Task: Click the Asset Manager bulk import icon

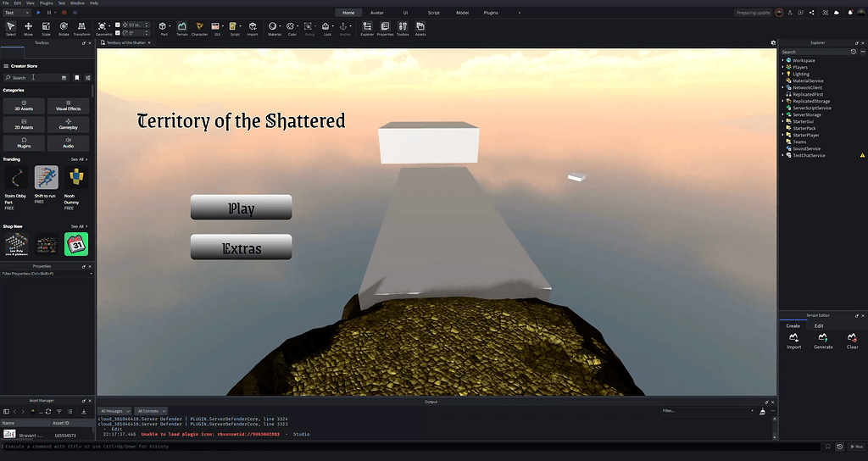Action: point(84,411)
